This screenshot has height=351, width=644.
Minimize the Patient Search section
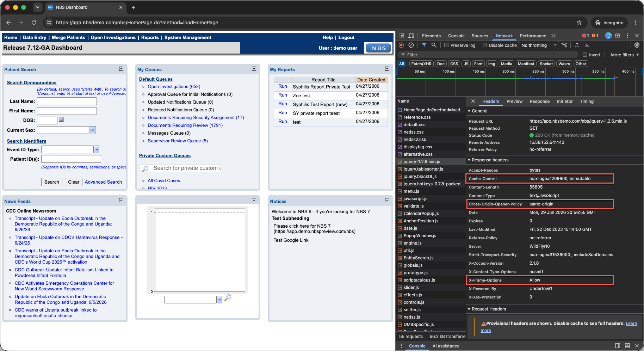[121, 69]
